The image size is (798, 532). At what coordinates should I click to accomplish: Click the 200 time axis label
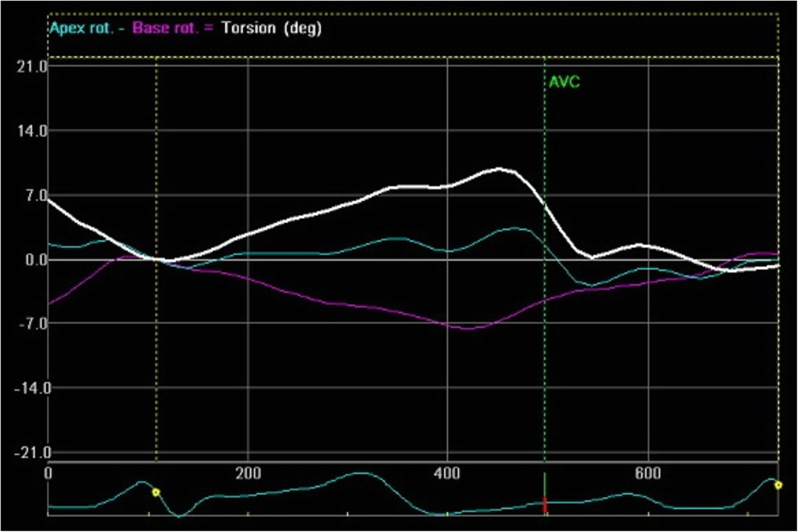[x=248, y=474]
